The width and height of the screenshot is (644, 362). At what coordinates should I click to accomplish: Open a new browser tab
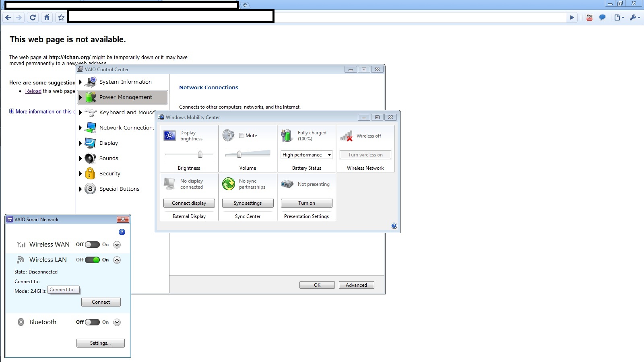245,5
